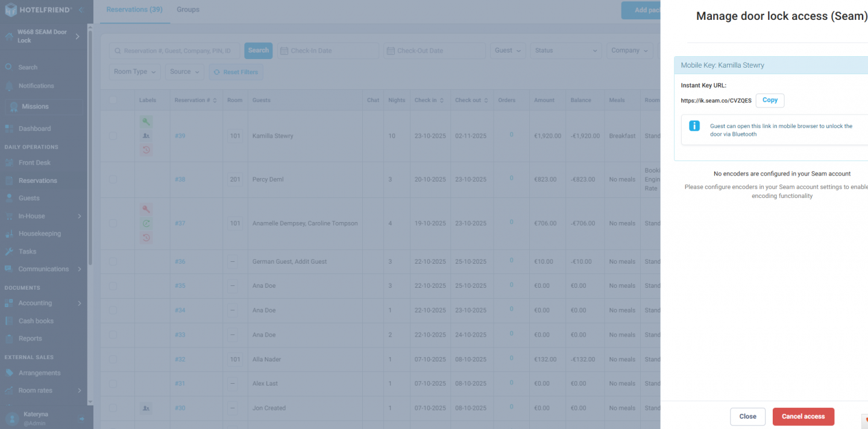Check the box for Percy Deml reservation
Viewport: 868px width, 429px height.
[113, 179]
